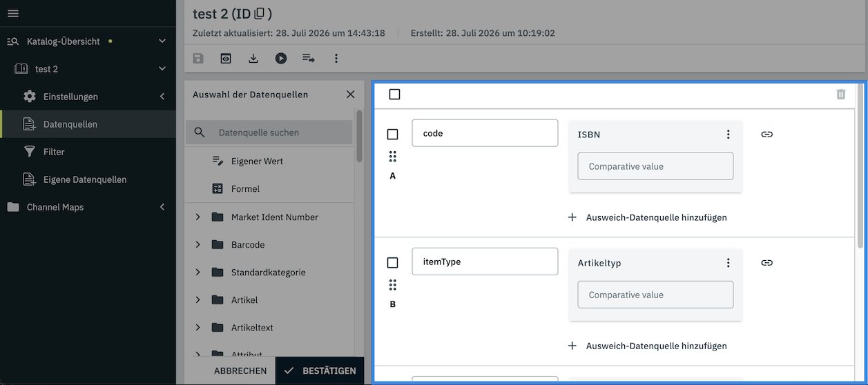
Task: Expand the Einstellungen submenu chevron
Action: click(162, 97)
